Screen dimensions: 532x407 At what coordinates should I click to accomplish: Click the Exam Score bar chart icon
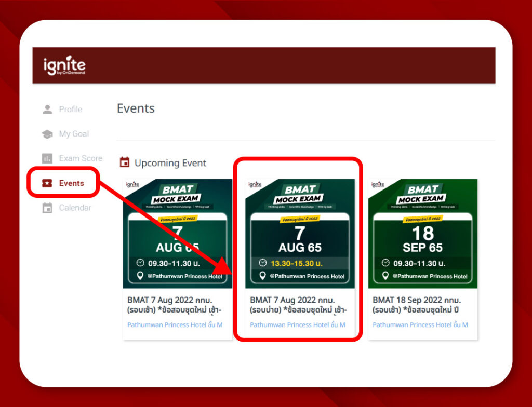coord(47,158)
